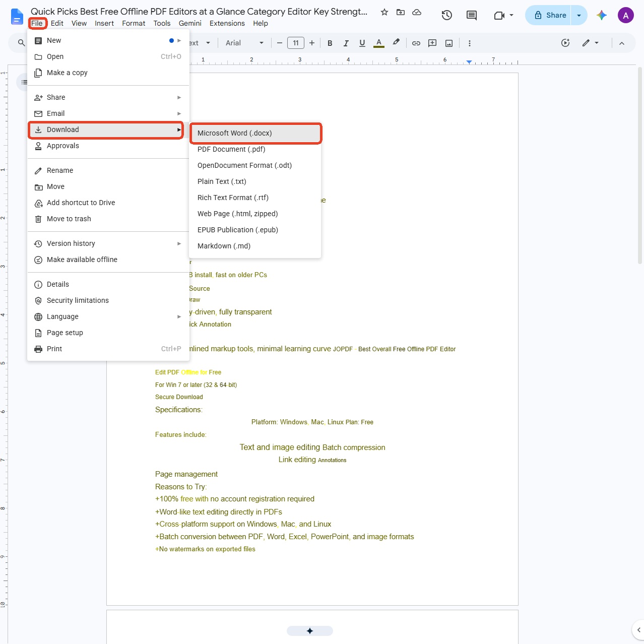Download as Microsoft Word (.docx)
Image resolution: width=644 pixels, height=644 pixels.
(x=255, y=133)
